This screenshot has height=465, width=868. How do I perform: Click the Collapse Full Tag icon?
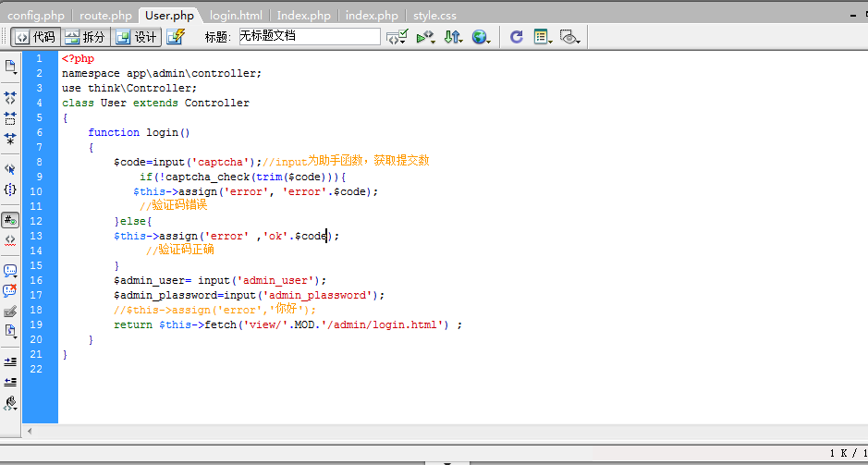pos(10,97)
